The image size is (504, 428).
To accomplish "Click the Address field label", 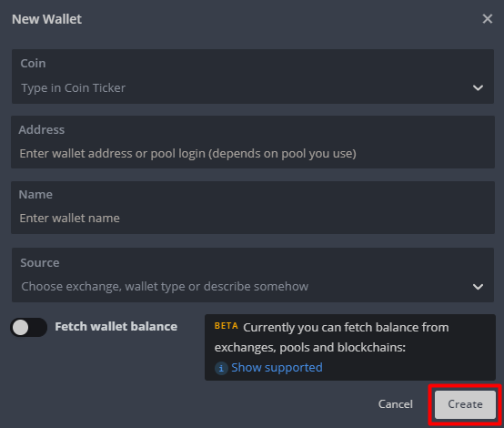I will coord(42,129).
